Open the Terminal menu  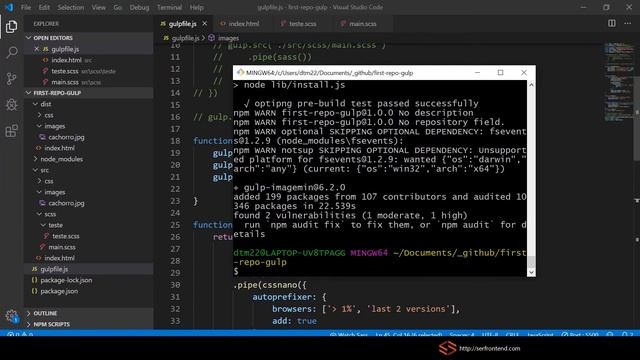(x=169, y=7)
